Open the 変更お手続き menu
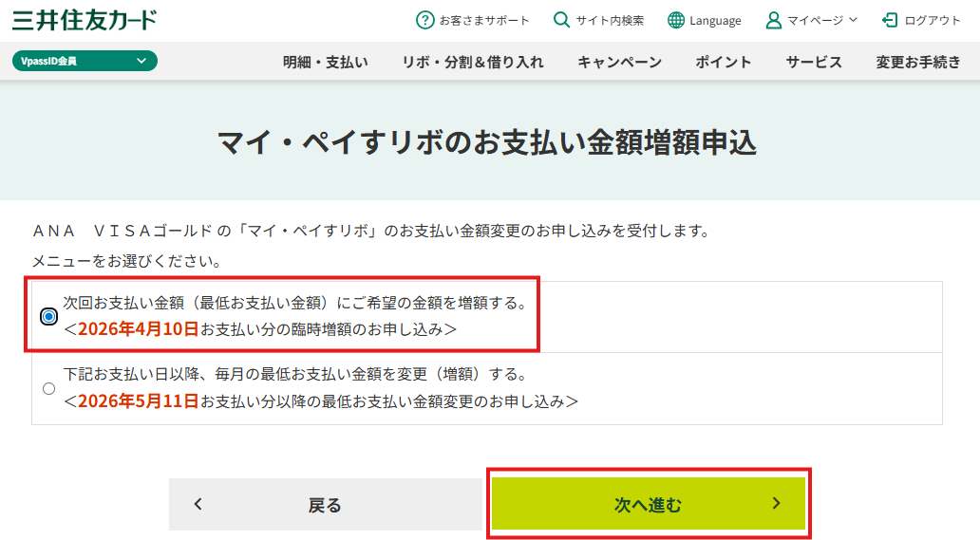 pos(918,62)
